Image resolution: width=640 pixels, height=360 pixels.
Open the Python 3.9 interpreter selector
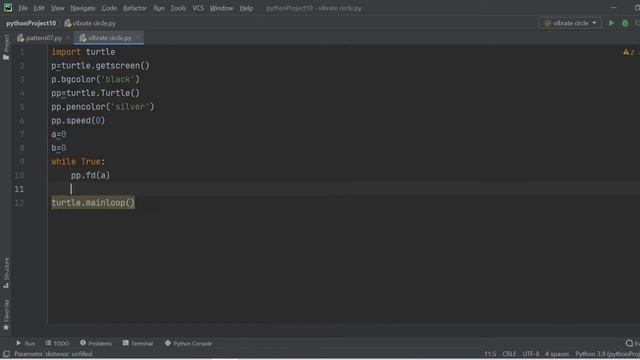coord(607,354)
